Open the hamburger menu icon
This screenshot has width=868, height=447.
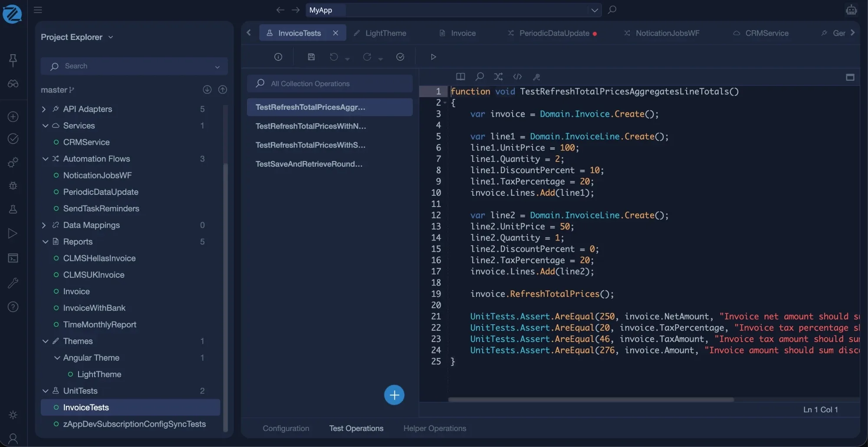38,10
